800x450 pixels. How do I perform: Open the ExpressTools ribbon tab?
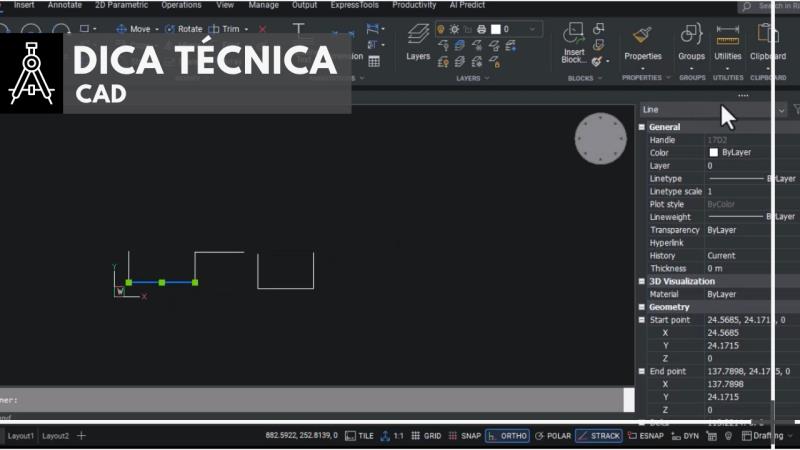coord(355,5)
